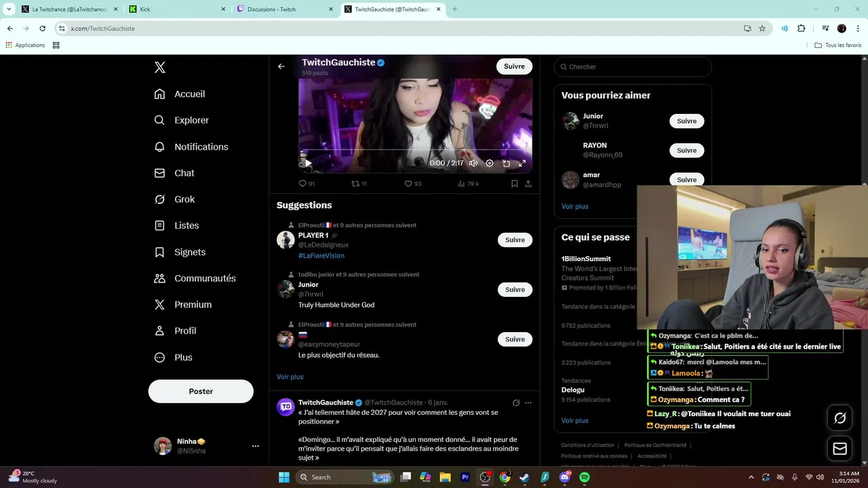The image size is (868, 488).
Task: Open Premium page
Action: [x=183, y=304]
